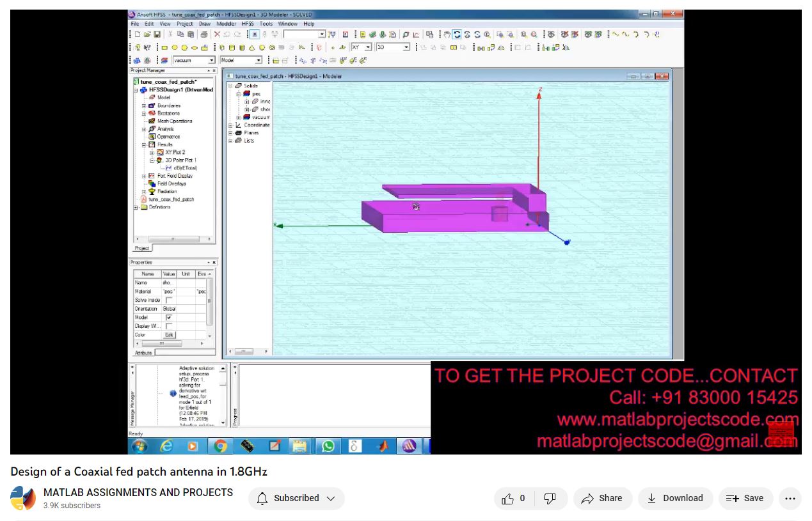Click the Download button
Screen dimensions: 812x521
(675, 499)
